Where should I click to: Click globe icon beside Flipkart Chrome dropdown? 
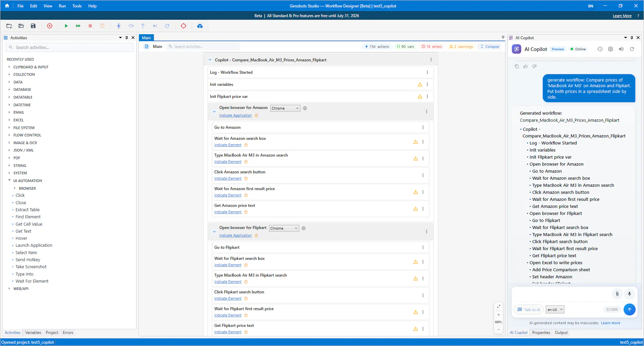pos(304,228)
